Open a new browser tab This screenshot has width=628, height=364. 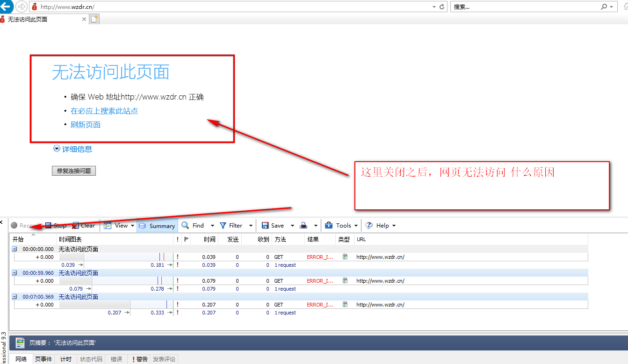pos(94,19)
